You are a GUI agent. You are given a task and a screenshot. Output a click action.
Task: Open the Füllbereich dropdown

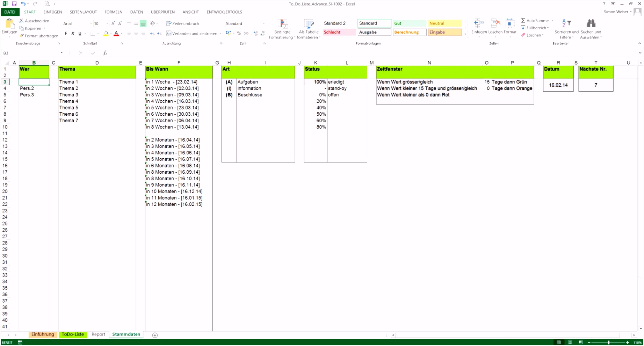pos(535,28)
